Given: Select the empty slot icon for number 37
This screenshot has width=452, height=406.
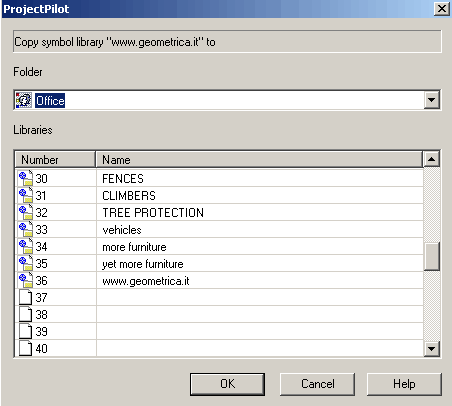Looking at the screenshot, I should [x=25, y=297].
